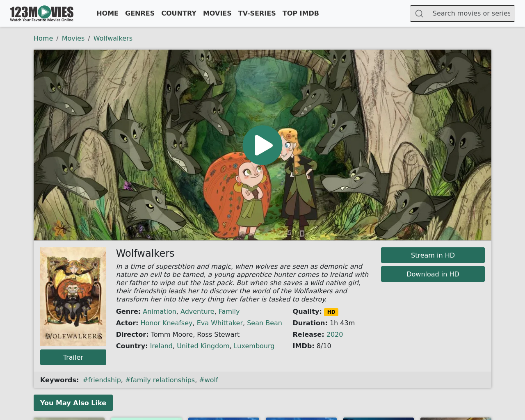
Task: Click the #wolf keyword
Action: pyautogui.click(x=209, y=380)
